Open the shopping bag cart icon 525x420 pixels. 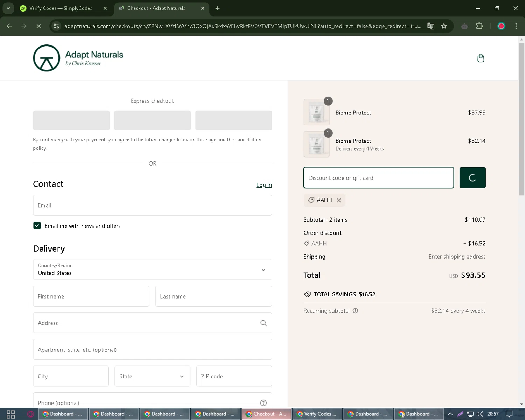481,58
